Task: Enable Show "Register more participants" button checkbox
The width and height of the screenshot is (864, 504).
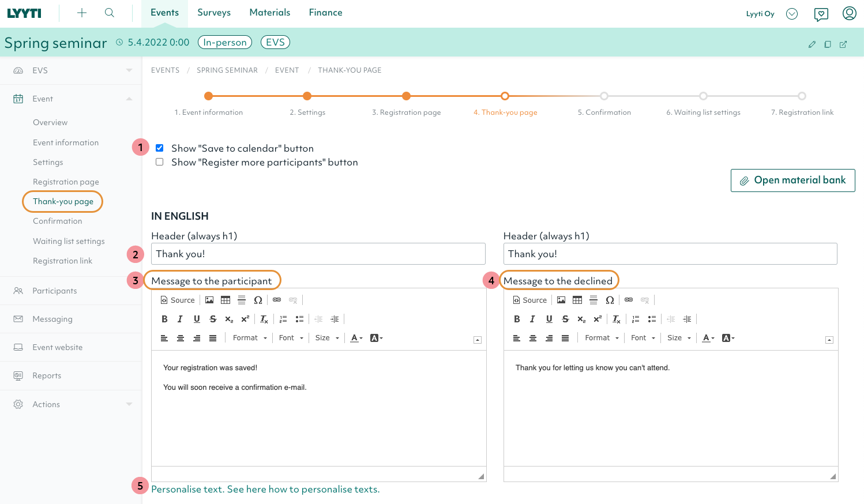Action: click(160, 162)
